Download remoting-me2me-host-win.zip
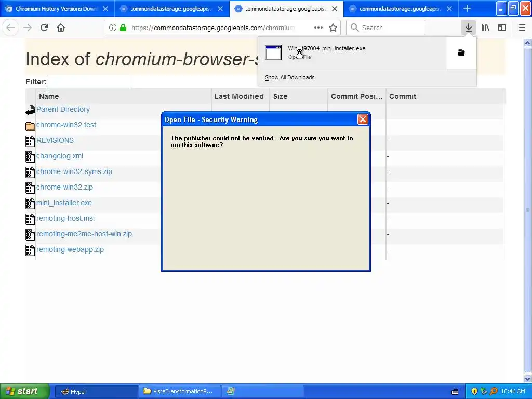532x399 pixels. point(84,234)
